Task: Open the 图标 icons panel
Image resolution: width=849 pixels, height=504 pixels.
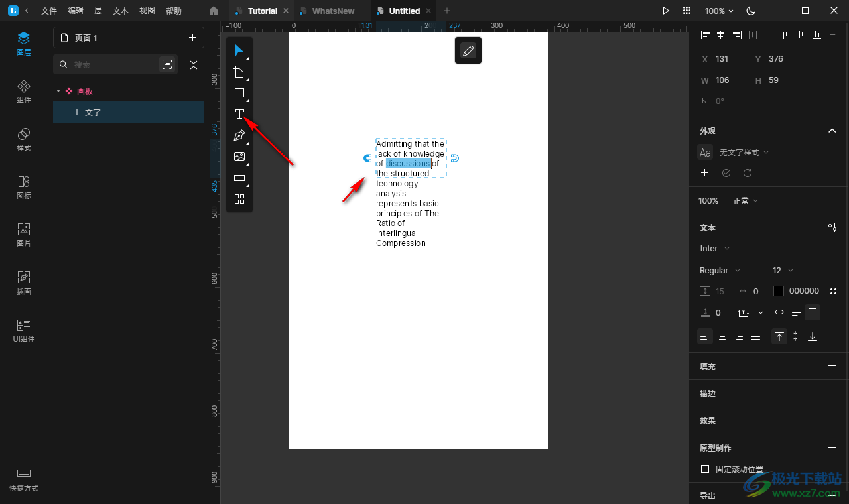Action: 24,187
